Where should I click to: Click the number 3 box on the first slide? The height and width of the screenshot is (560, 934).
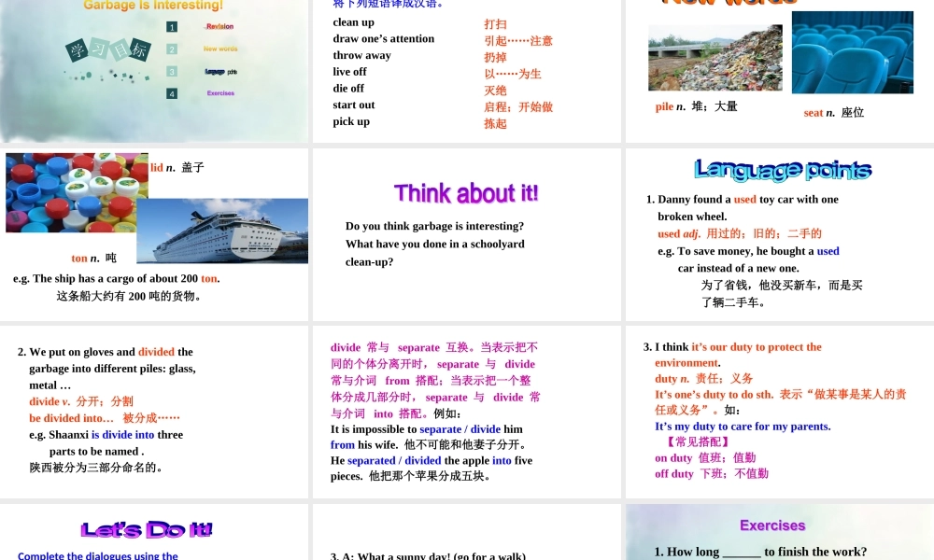[x=172, y=72]
